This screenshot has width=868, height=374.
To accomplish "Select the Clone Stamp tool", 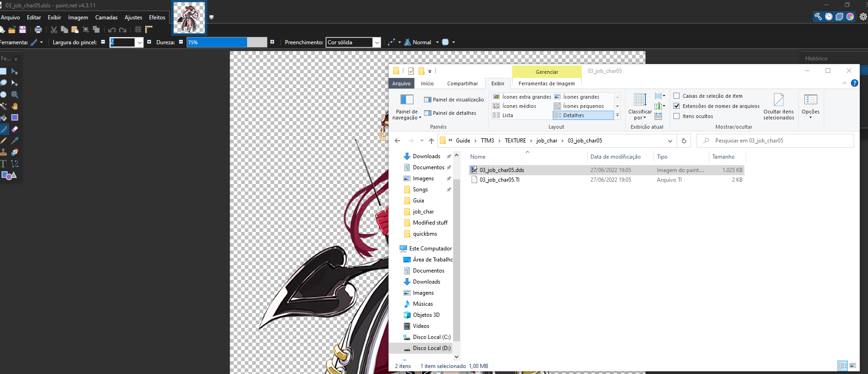I will pos(4,152).
